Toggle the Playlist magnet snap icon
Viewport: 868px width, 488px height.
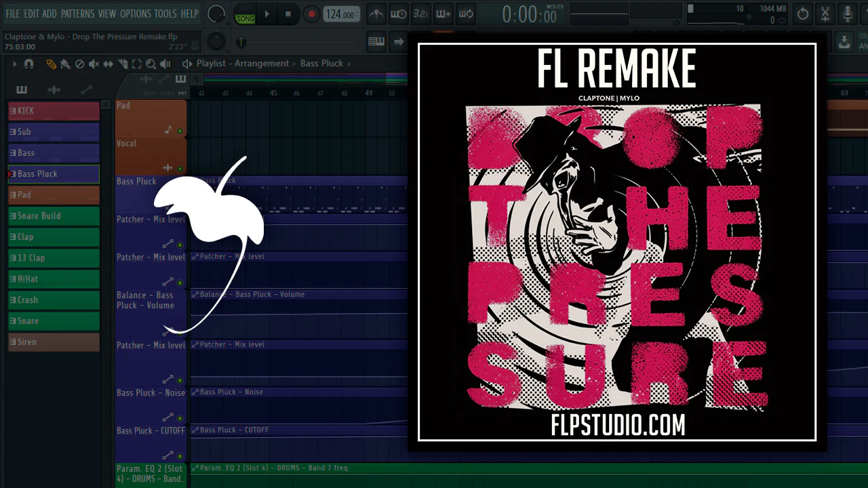(x=28, y=64)
